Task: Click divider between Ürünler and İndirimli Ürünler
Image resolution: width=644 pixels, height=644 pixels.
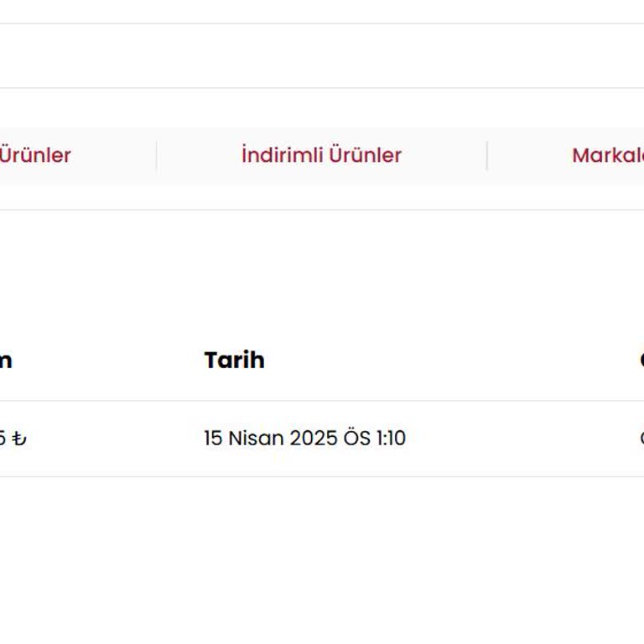Action: pos(157,156)
